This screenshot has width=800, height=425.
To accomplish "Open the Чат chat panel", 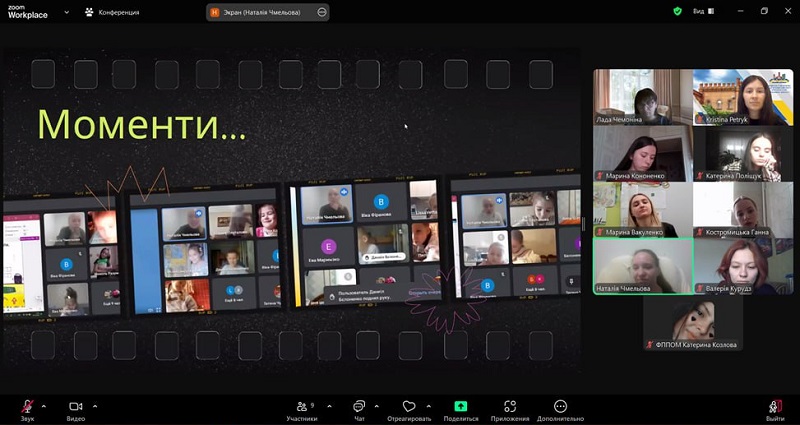I will (x=359, y=410).
